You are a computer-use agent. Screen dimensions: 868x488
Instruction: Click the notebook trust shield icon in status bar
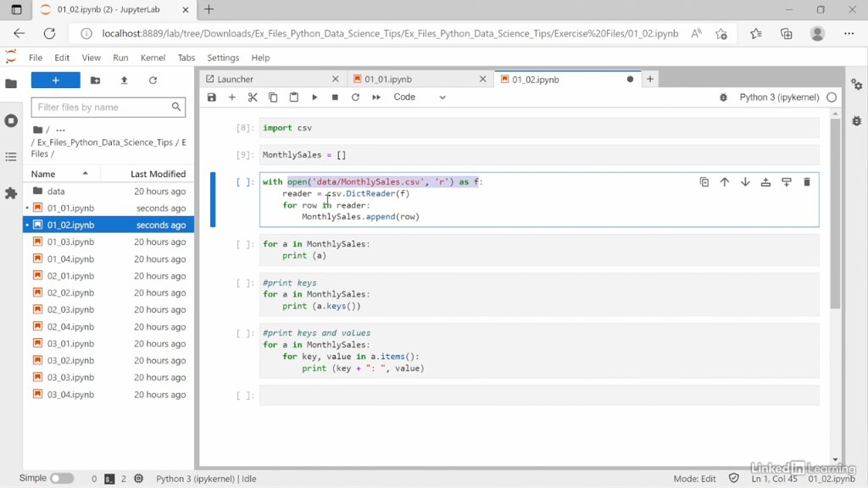[734, 479]
